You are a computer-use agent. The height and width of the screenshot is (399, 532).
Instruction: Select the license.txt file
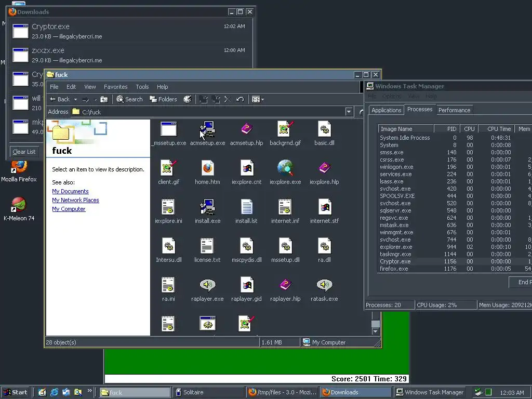pyautogui.click(x=207, y=251)
